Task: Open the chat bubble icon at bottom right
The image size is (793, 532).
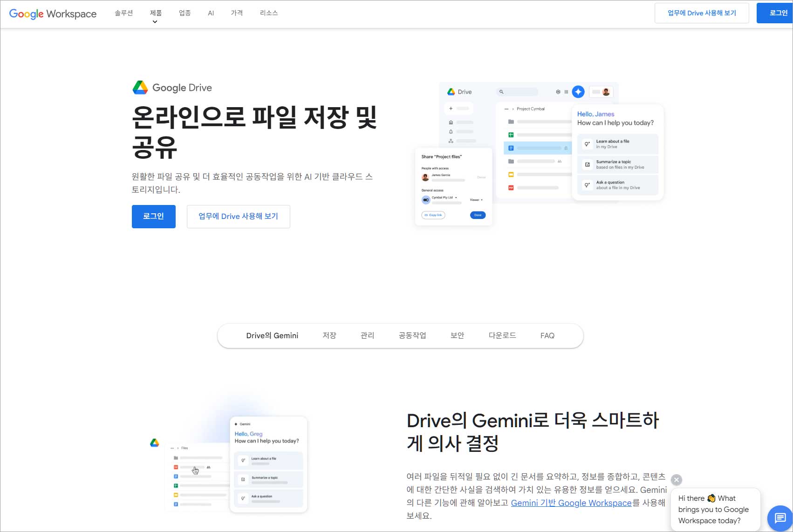Action: point(779,517)
